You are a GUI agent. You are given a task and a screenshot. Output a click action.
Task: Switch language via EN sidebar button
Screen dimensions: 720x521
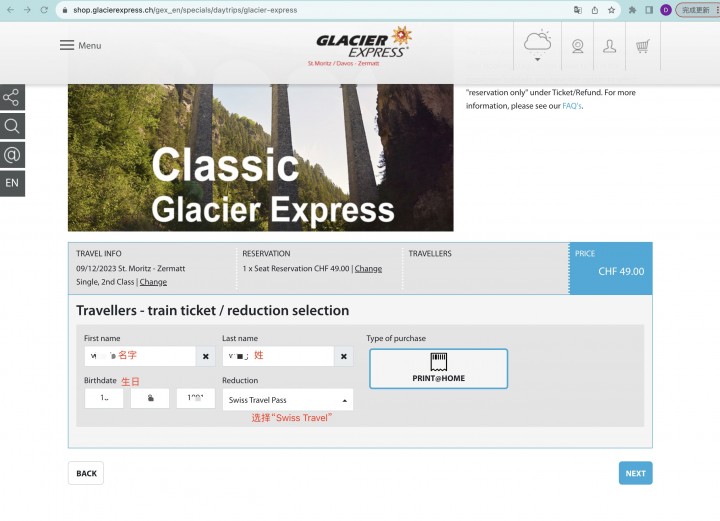click(x=12, y=183)
